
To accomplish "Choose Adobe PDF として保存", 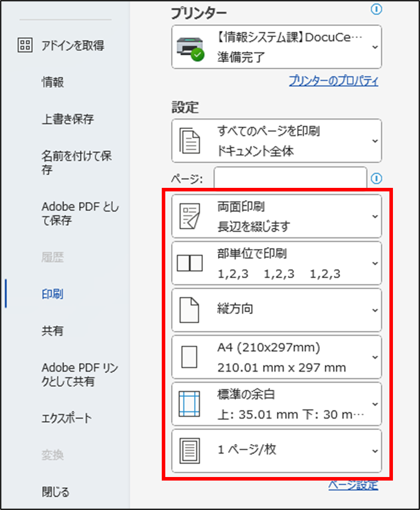I will [80, 213].
